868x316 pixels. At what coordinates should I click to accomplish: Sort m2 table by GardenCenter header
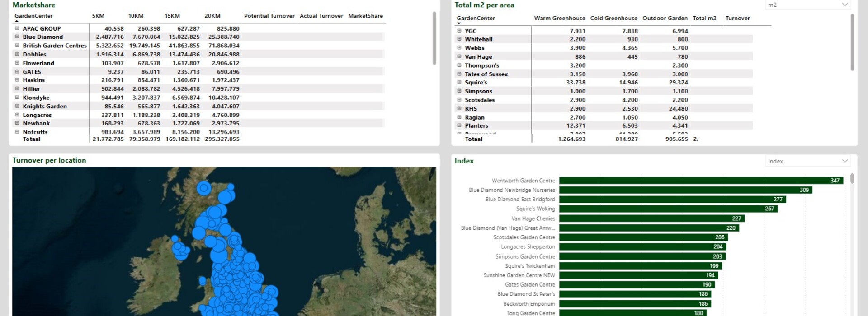point(476,18)
